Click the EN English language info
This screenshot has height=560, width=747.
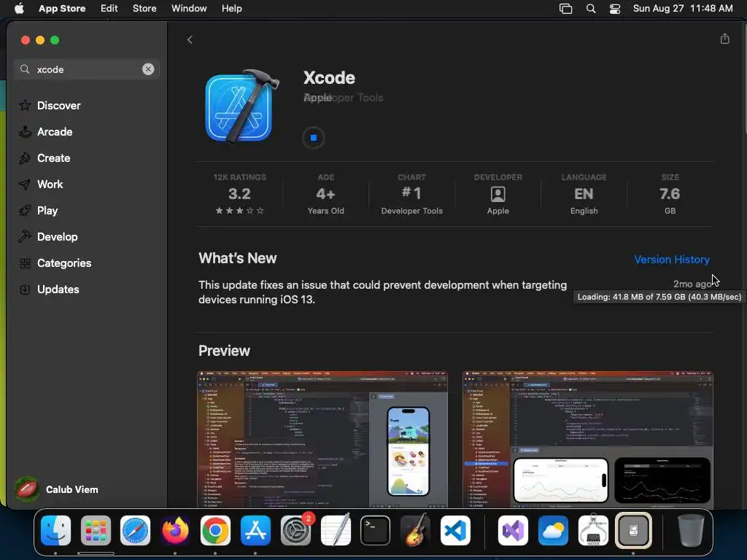pyautogui.click(x=584, y=194)
